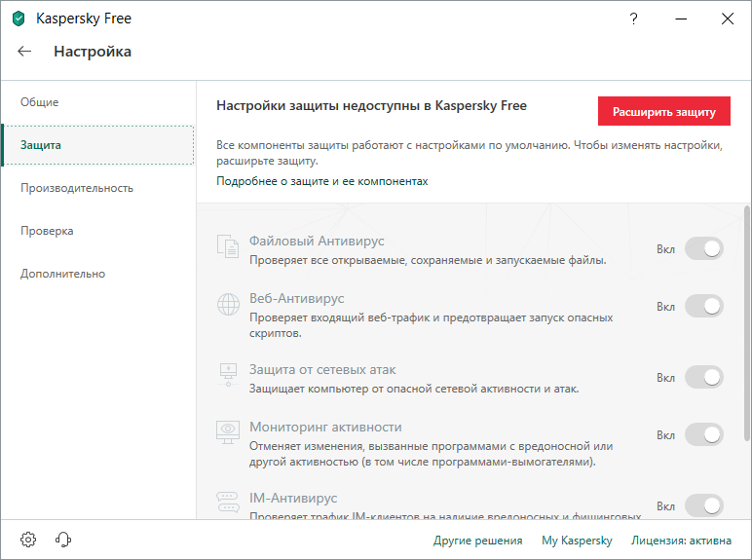
Task: Open support via the headset icon
Action: point(64,540)
